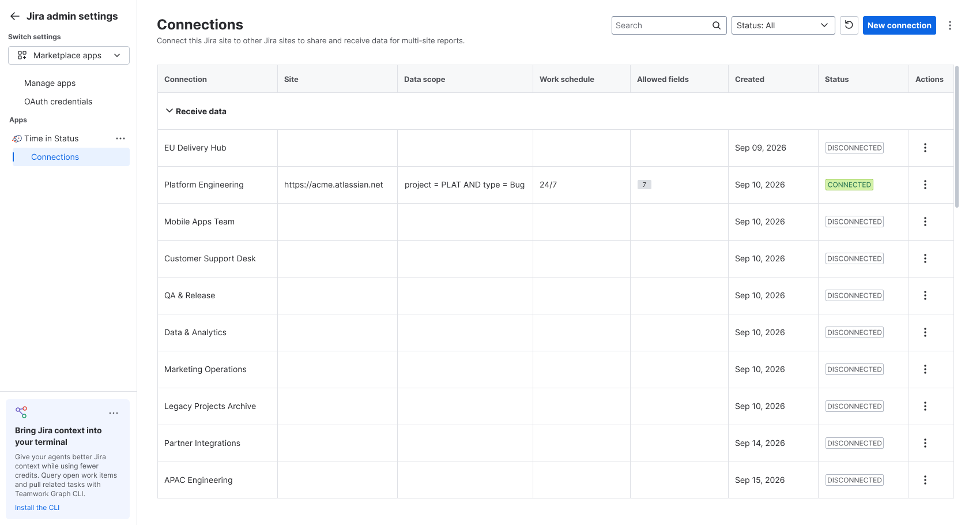
Task: Click the Sep 09, 2026 created date
Action: [x=760, y=148]
